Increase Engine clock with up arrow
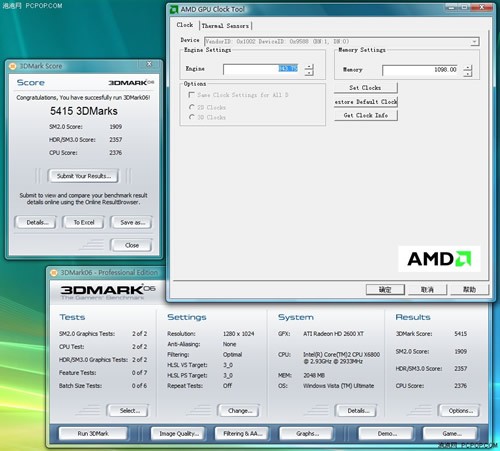Image resolution: width=500 pixels, height=451 pixels. pyautogui.click(x=309, y=67)
